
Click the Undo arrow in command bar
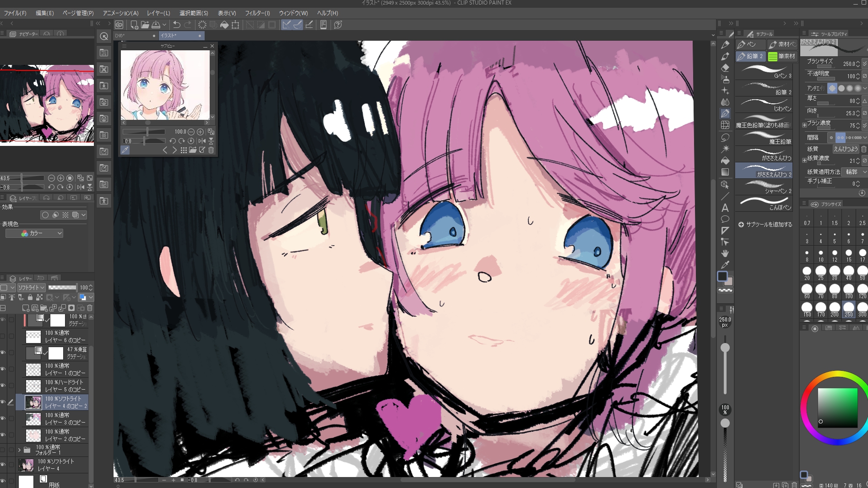click(176, 25)
